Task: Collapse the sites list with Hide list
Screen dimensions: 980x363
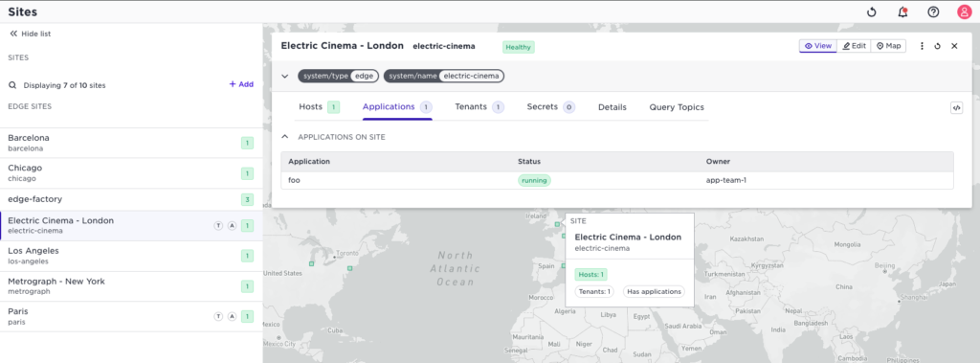Action: pyautogui.click(x=30, y=34)
